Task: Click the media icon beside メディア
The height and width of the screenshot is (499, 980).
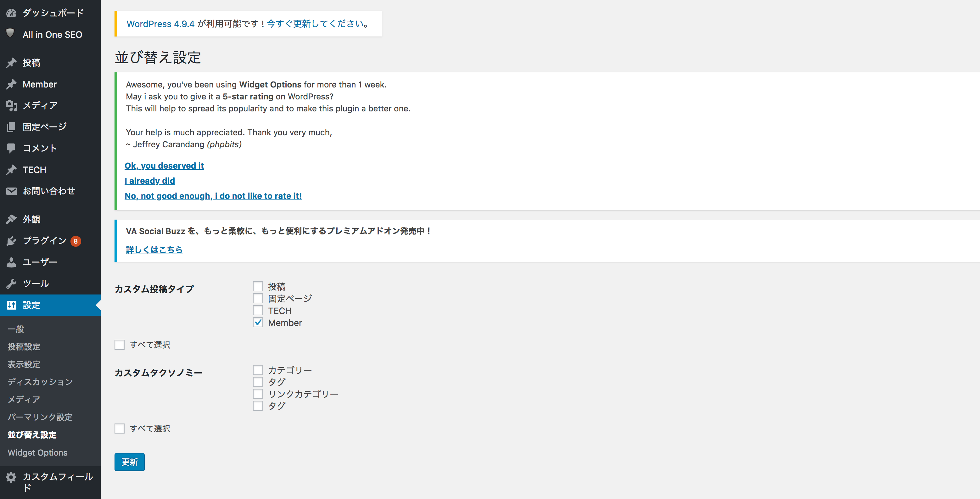Action: (11, 105)
